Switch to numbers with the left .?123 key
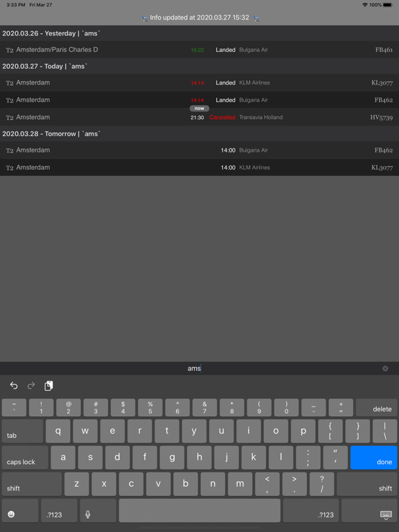 coord(59,511)
